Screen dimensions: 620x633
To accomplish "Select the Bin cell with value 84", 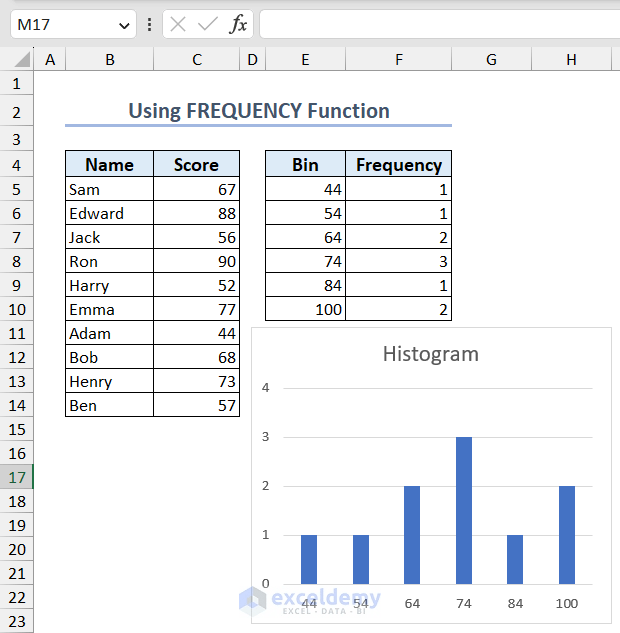I will point(306,285).
